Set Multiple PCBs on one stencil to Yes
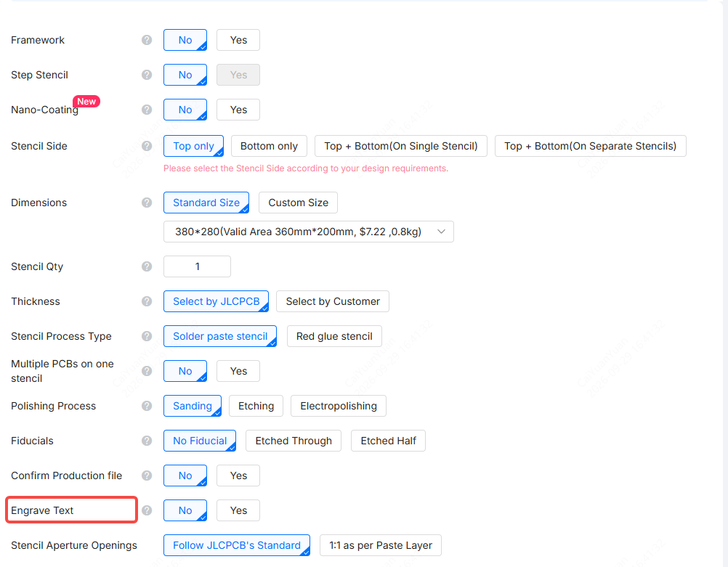The width and height of the screenshot is (728, 567). click(238, 371)
